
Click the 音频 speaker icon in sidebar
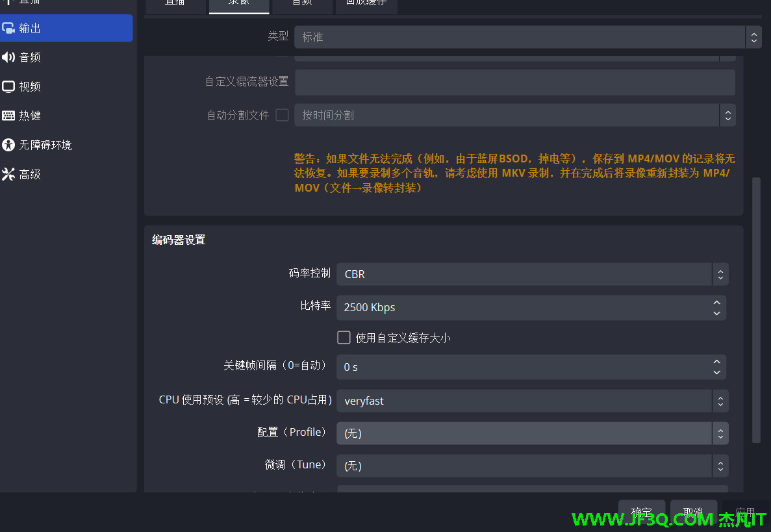coord(8,58)
